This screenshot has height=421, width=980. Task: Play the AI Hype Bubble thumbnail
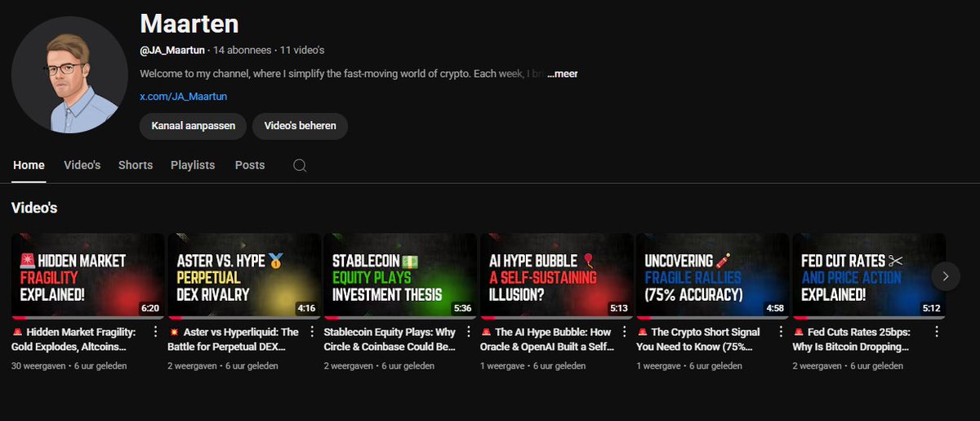click(x=556, y=276)
